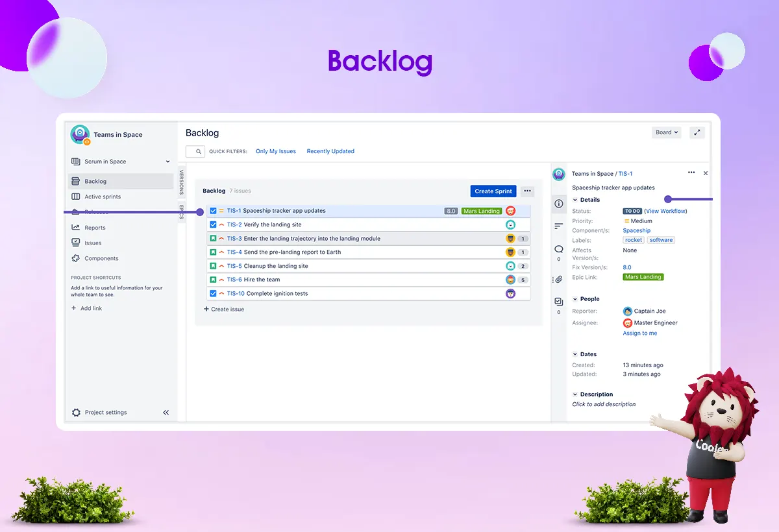Viewport: 779px width, 532px height.
Task: Open issue panel ellipsis actions menu
Action: pyautogui.click(x=691, y=173)
